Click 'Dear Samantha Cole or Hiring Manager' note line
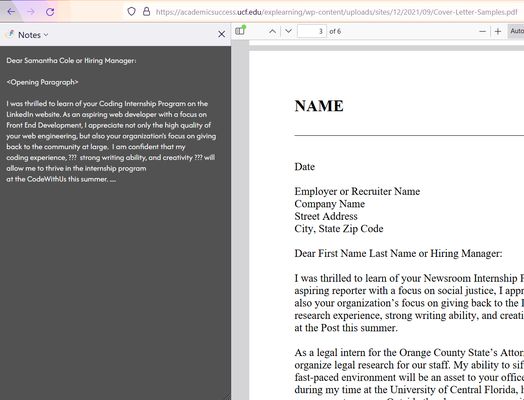This screenshot has height=400, width=524. [71, 61]
